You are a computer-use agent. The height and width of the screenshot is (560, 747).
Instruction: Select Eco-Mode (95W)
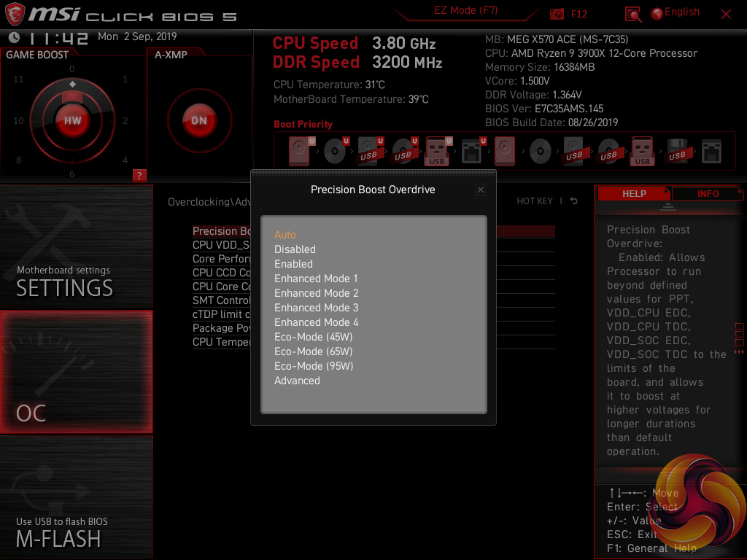point(314,366)
